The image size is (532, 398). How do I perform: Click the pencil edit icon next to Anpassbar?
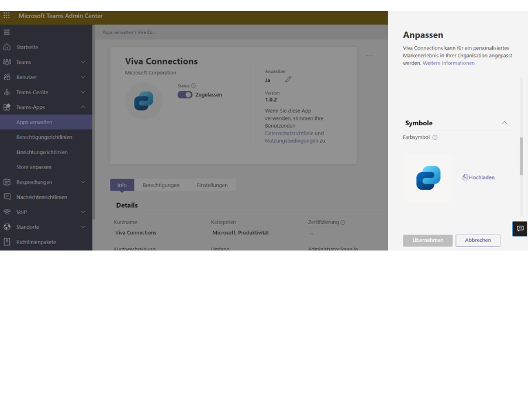click(288, 80)
